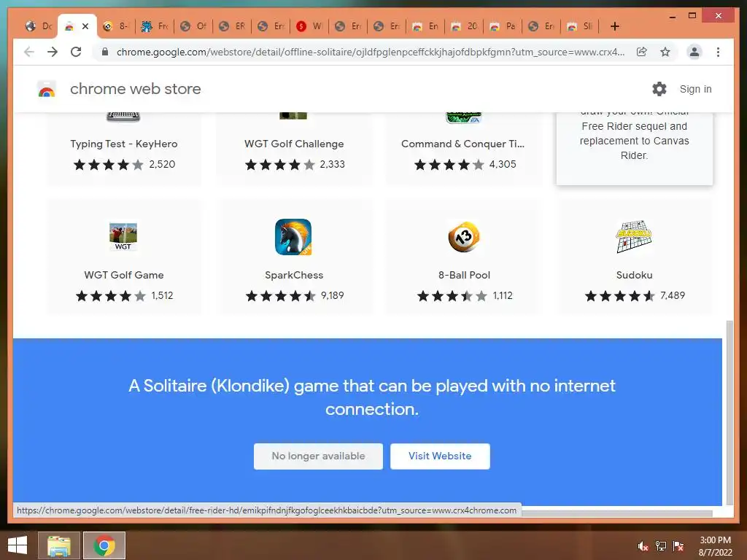Switch to the 'Of' tab

193,26
